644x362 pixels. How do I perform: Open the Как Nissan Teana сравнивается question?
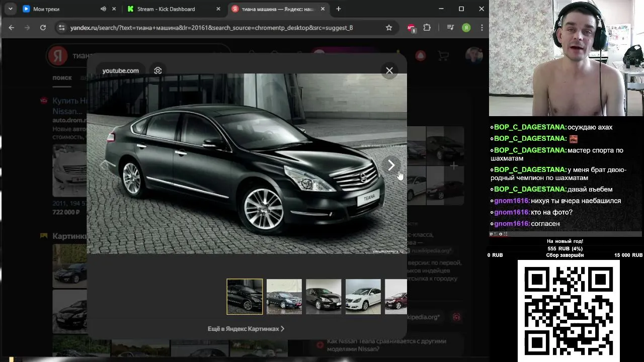coord(386,345)
